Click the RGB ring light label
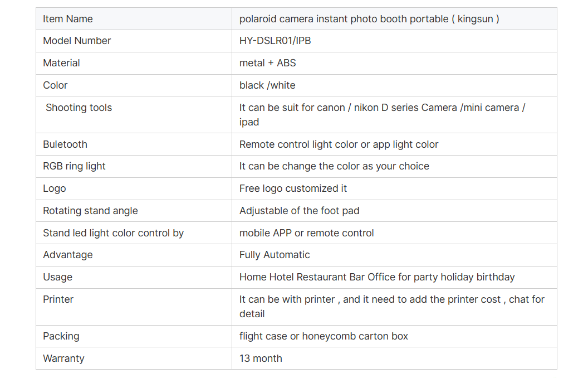 click(x=74, y=166)
